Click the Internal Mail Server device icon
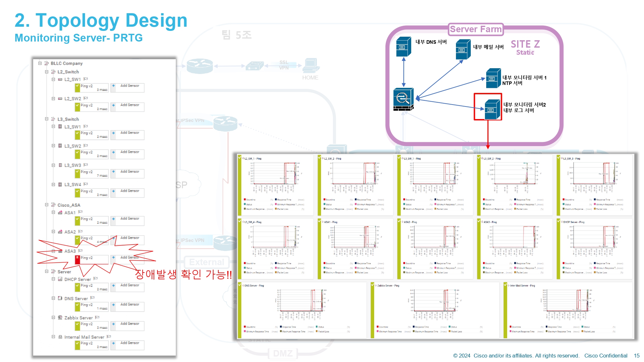Image resolution: width=644 pixels, height=362 pixels. coord(60,337)
